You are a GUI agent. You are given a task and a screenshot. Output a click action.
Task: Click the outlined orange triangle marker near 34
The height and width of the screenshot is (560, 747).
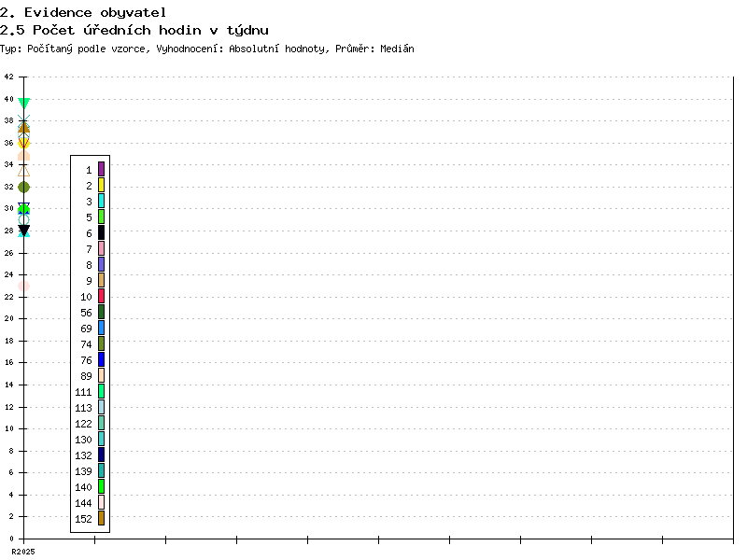24,170
